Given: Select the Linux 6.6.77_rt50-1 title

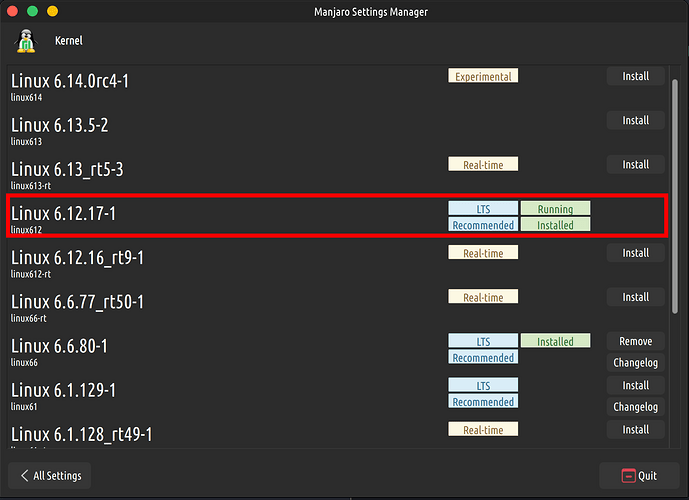Looking at the screenshot, I should 77,302.
